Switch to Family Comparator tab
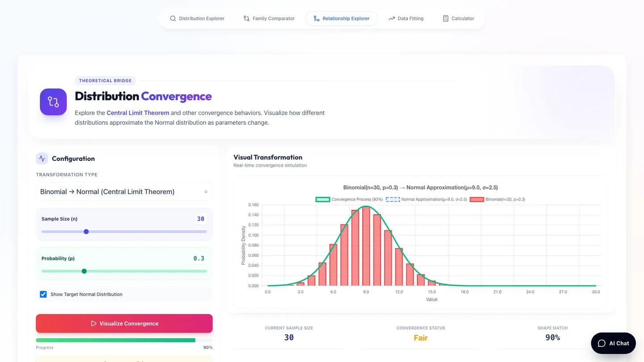Image resolution: width=644 pixels, height=362 pixels. (269, 18)
